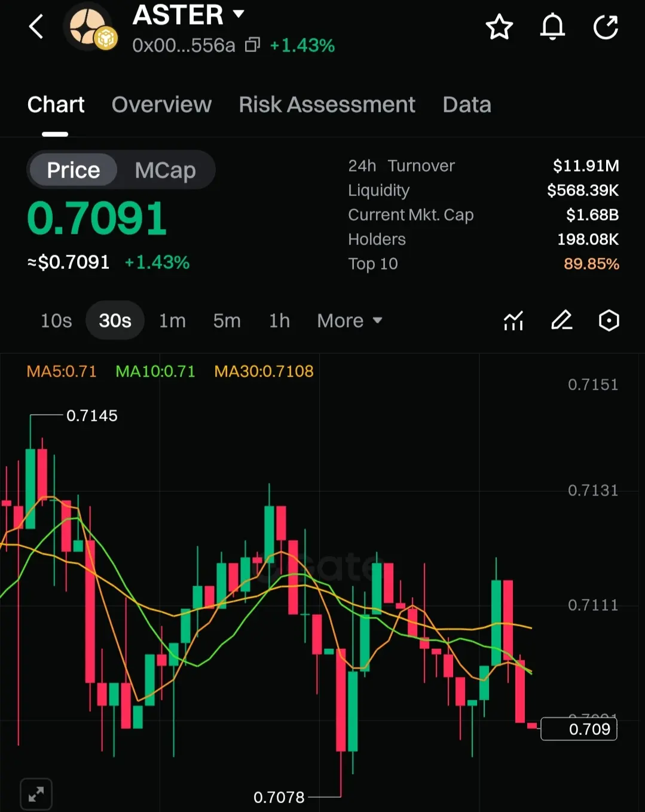Open the ASTER token dropdown arrow
Screen dimensions: 645x812
click(x=239, y=14)
